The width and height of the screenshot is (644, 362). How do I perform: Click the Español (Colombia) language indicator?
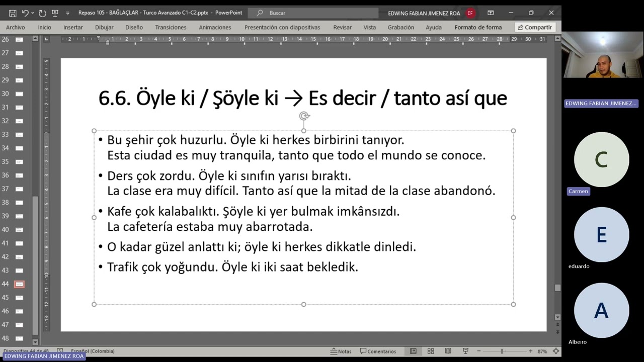93,351
